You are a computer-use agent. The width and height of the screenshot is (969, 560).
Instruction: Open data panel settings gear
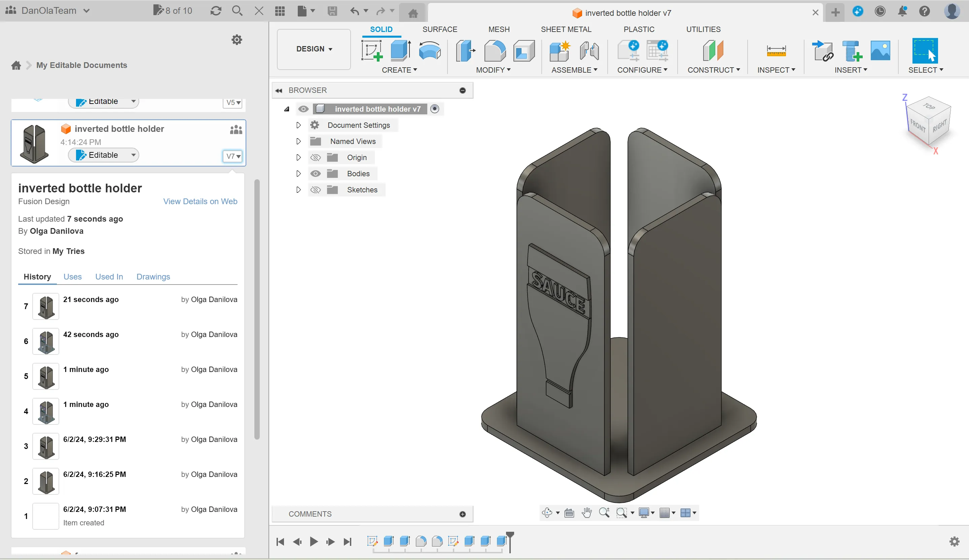pyautogui.click(x=237, y=40)
